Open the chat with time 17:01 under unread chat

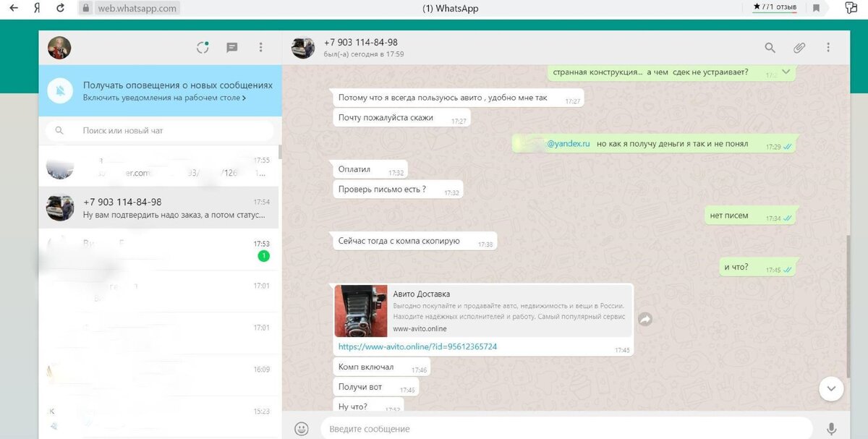tap(159, 292)
